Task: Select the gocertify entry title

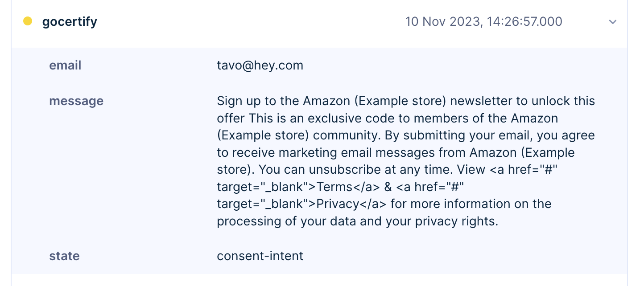Action: (70, 21)
